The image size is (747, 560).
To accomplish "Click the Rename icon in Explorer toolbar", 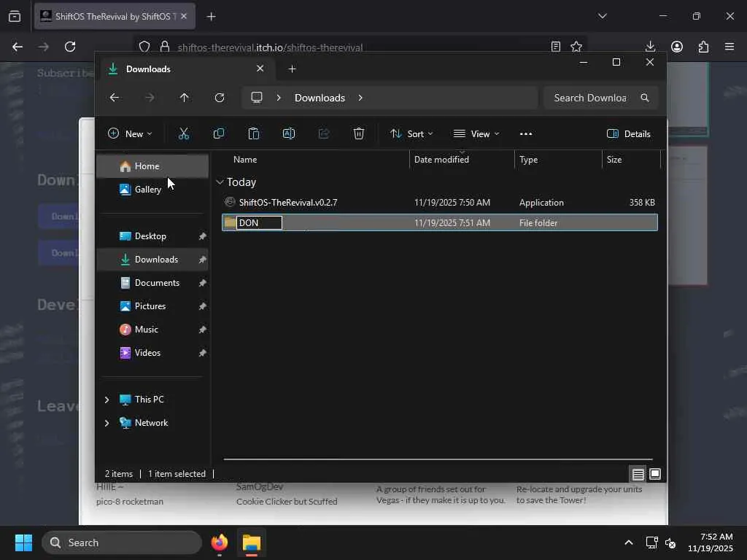I will [289, 134].
